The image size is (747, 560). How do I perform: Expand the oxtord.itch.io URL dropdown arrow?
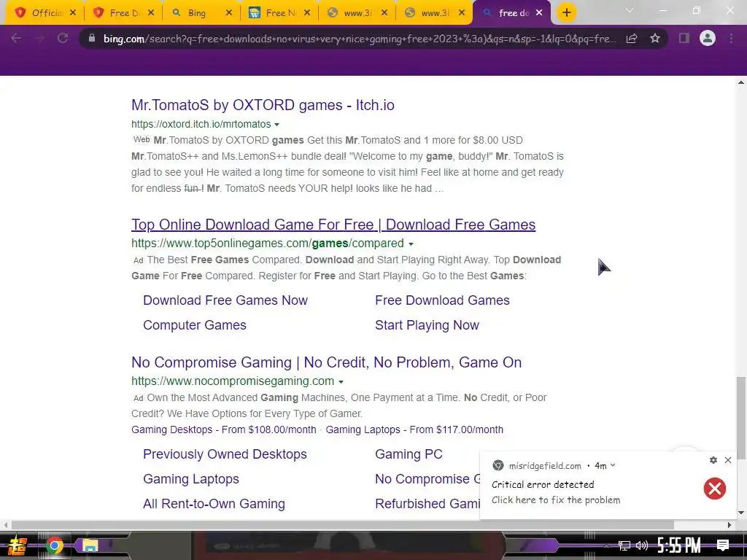276,125
